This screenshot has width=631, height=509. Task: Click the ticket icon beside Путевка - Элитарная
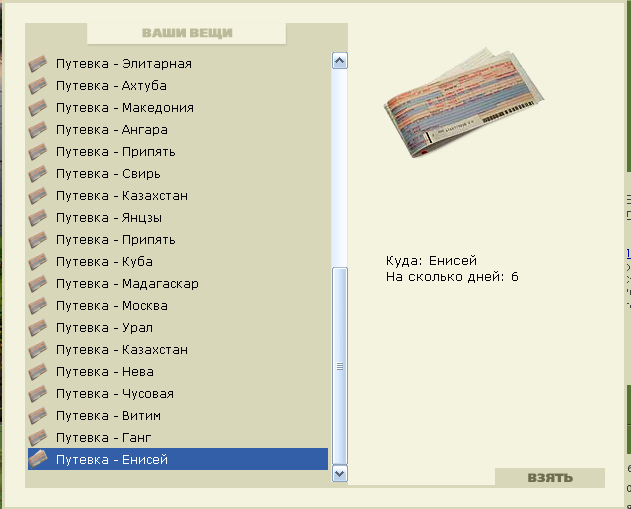38,64
